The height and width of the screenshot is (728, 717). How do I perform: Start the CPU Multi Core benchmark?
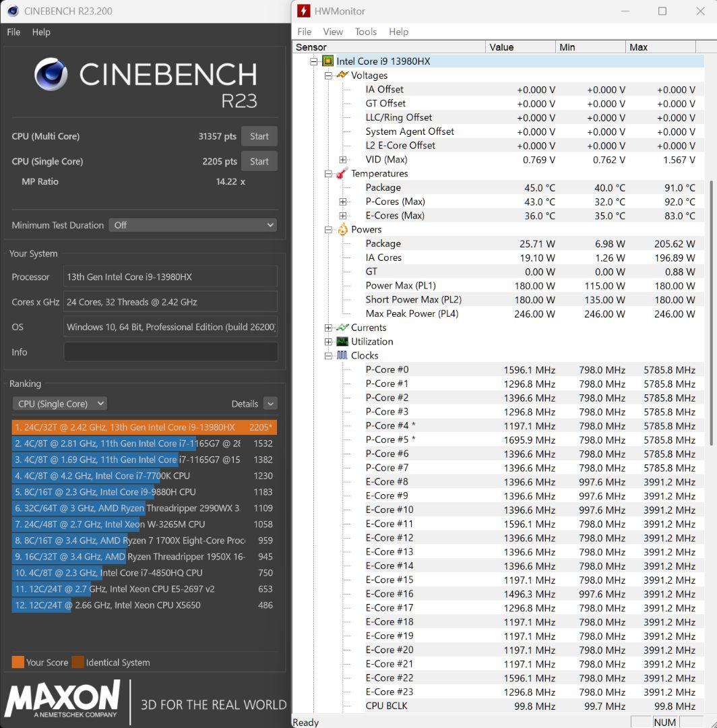click(259, 135)
